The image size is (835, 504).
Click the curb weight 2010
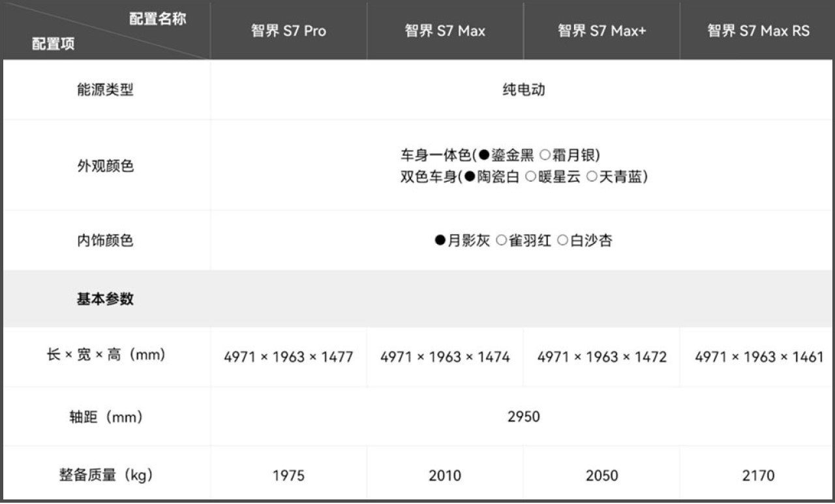tap(445, 476)
